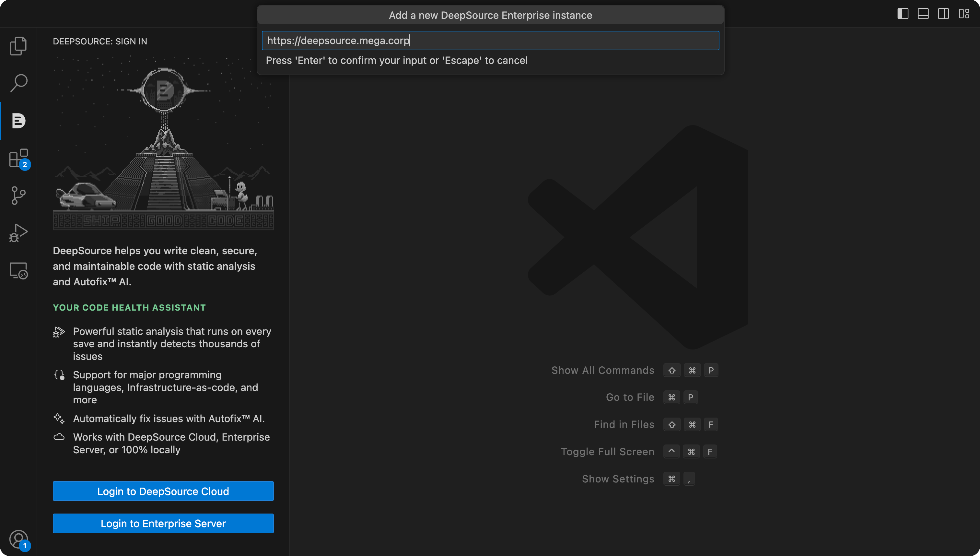Open the Run and Debug view

18,233
